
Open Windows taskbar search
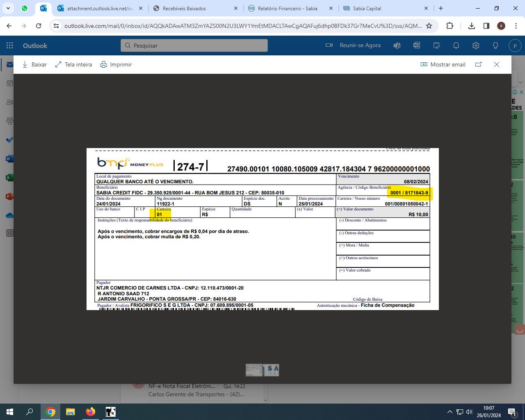pos(30,412)
